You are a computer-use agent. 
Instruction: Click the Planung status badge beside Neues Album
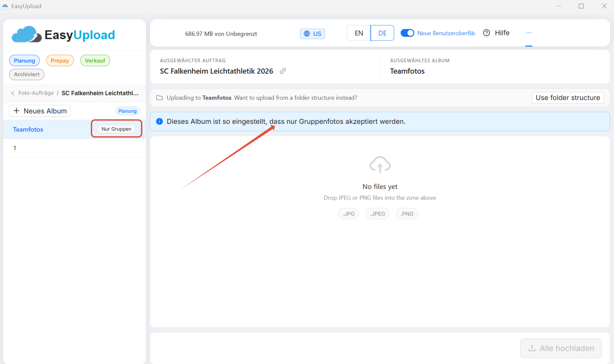[127, 111]
